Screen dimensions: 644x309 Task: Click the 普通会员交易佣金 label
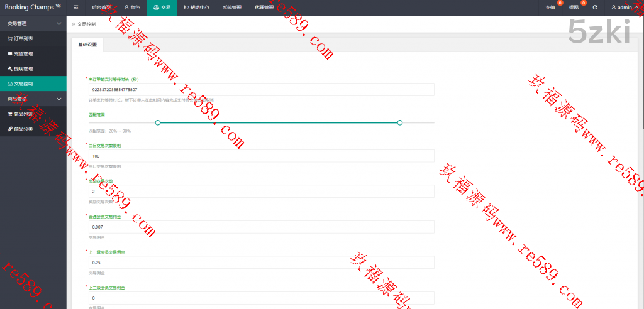[x=105, y=216]
